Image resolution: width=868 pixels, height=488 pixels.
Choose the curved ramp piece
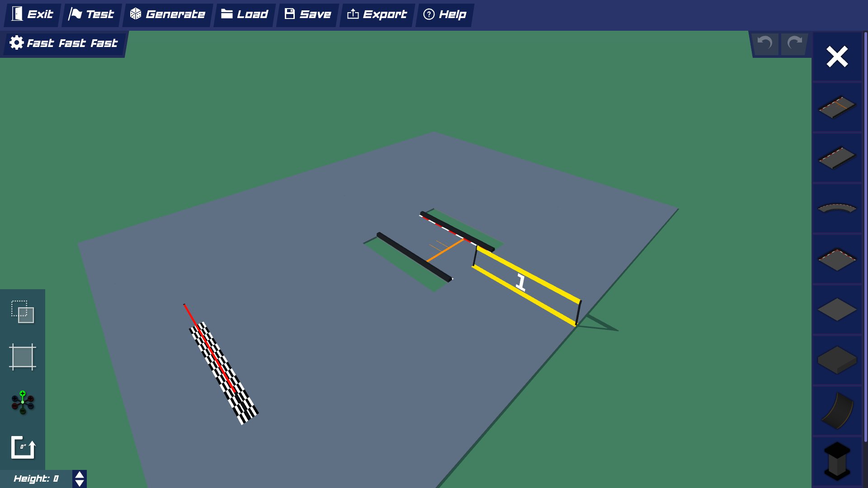pyautogui.click(x=837, y=411)
